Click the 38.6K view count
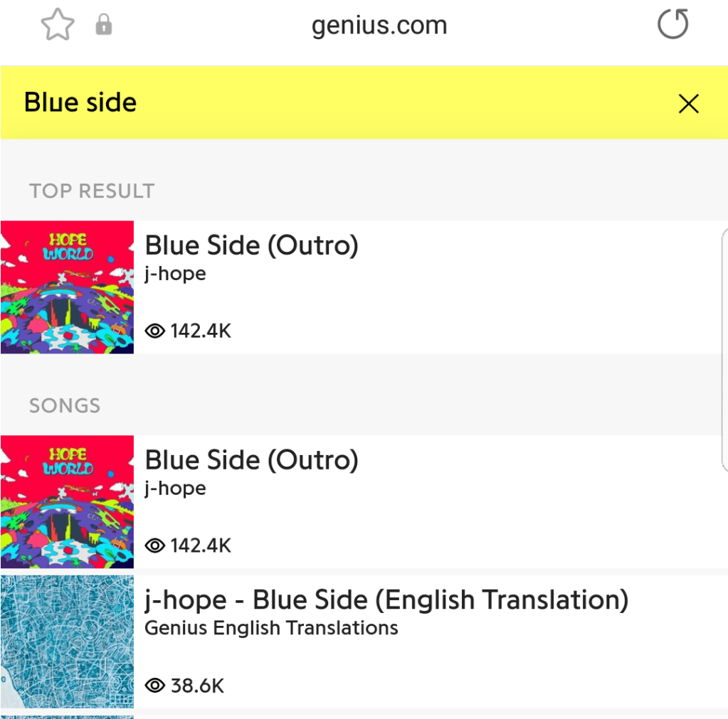Image resolution: width=728 pixels, height=719 pixels. [197, 686]
